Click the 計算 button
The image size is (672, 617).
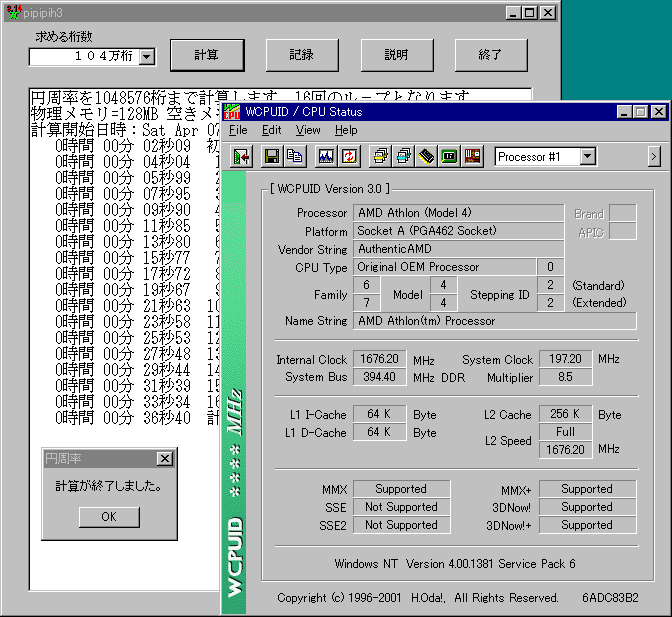(207, 55)
